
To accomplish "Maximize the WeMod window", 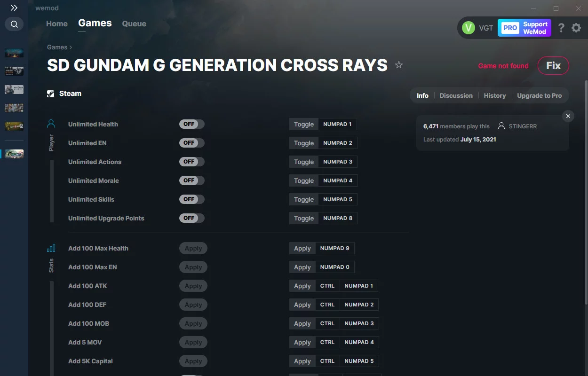I will pyautogui.click(x=556, y=8).
